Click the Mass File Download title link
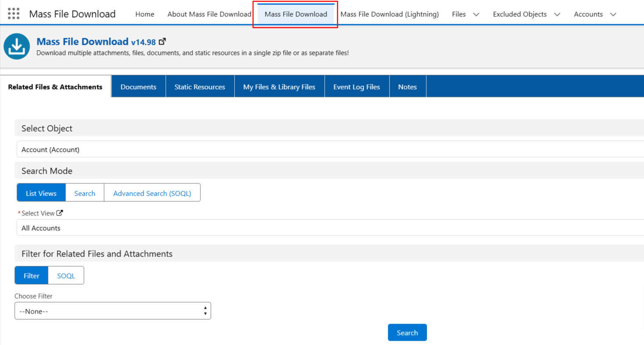The width and height of the screenshot is (644, 345). 82,42
